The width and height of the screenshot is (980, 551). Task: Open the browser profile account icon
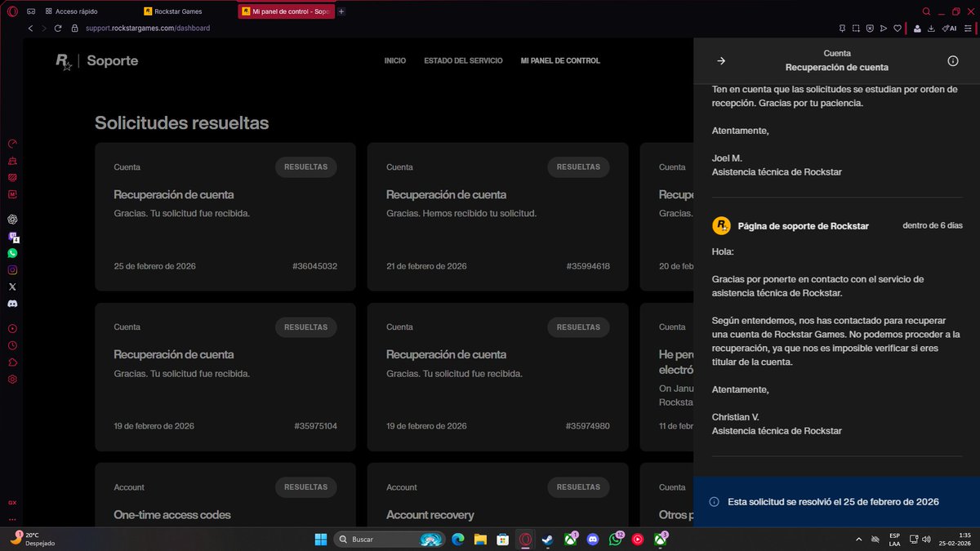click(x=917, y=28)
